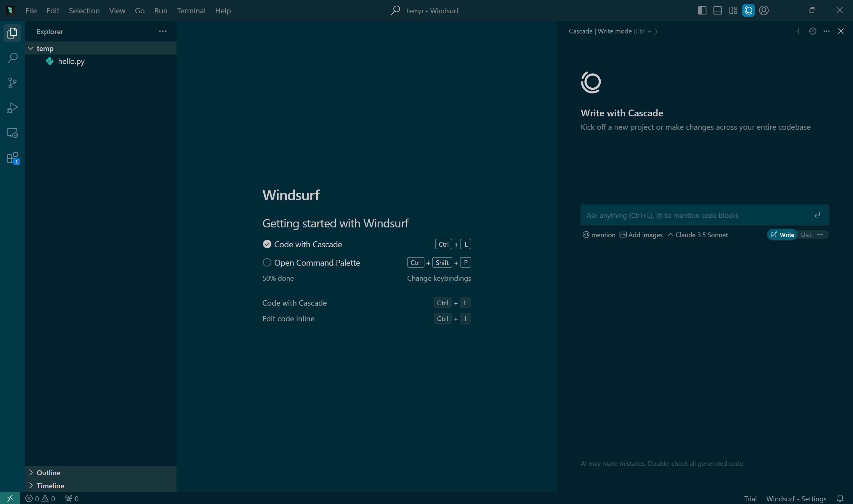Open notifications bell in status bar
The width and height of the screenshot is (853, 504).
pyautogui.click(x=840, y=499)
